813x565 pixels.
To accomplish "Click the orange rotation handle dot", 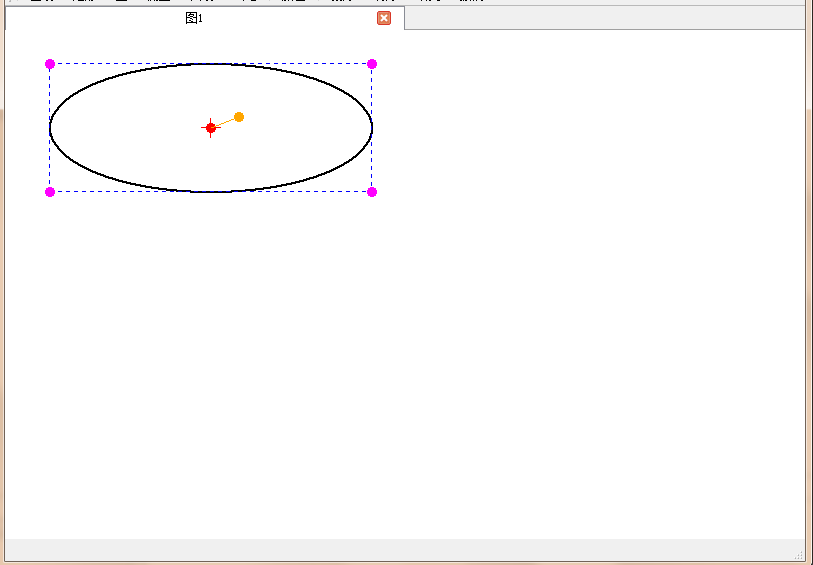I will click(x=239, y=117).
